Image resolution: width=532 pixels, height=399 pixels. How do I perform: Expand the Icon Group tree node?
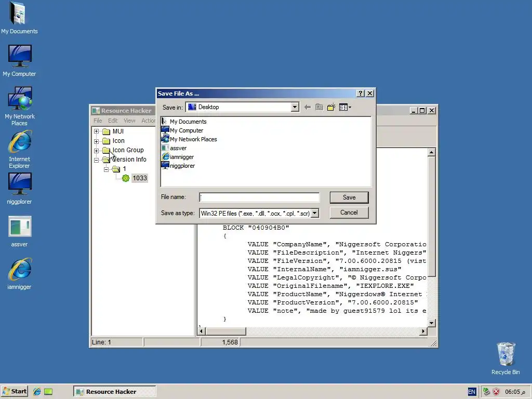tap(96, 151)
